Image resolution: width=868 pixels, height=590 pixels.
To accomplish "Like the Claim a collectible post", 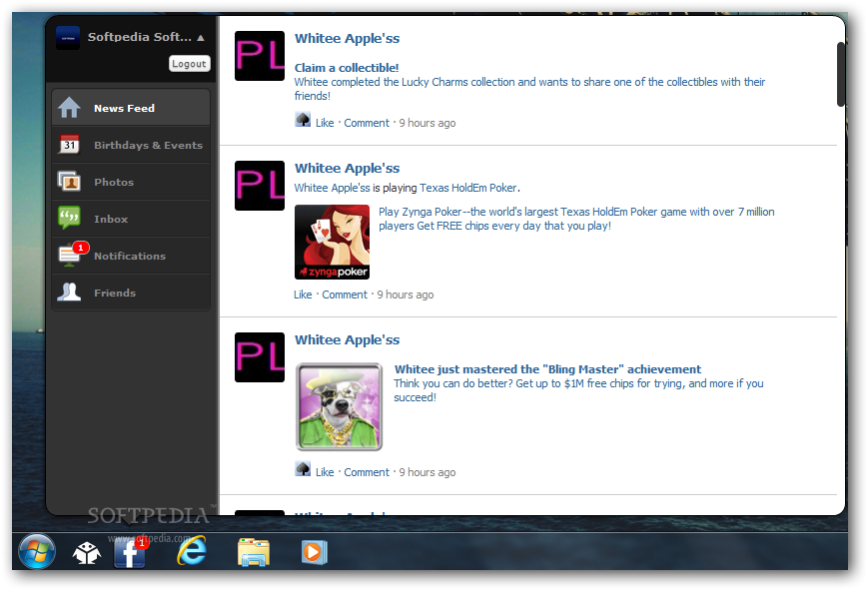I will coord(325,123).
